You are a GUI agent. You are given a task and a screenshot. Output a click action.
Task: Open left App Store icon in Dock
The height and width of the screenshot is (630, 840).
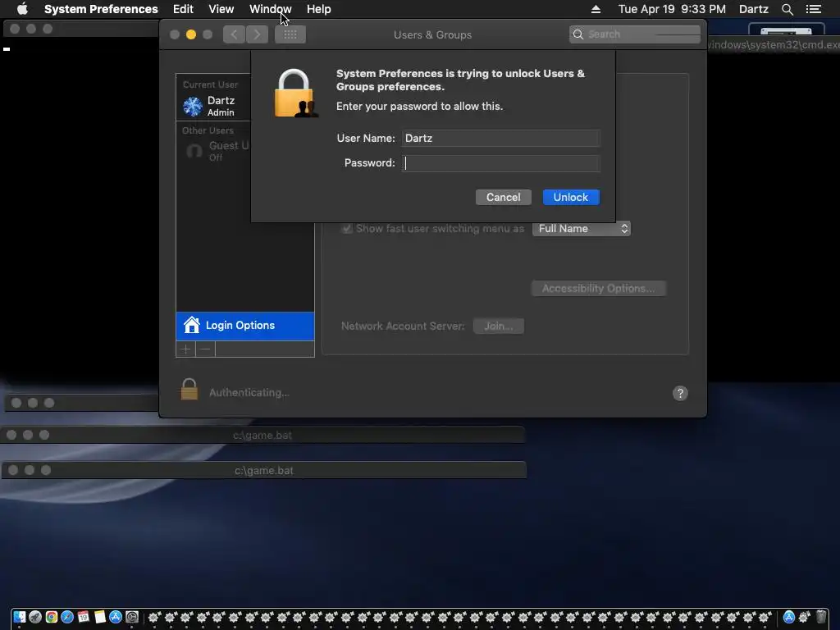116,617
